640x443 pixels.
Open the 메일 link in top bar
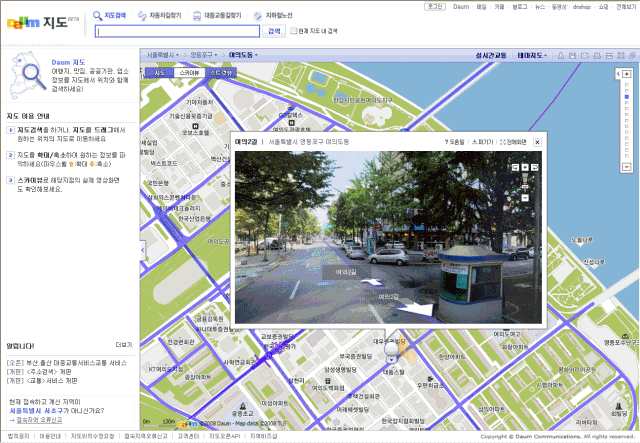tap(481, 7)
